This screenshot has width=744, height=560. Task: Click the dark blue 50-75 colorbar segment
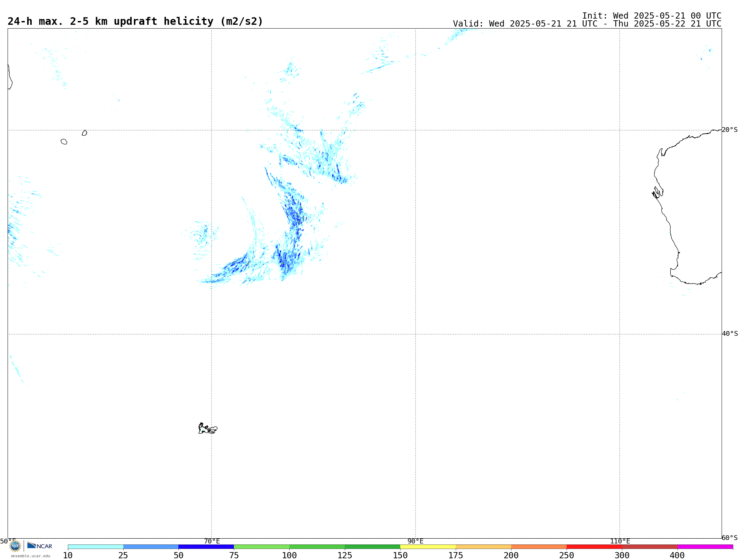pos(206,547)
